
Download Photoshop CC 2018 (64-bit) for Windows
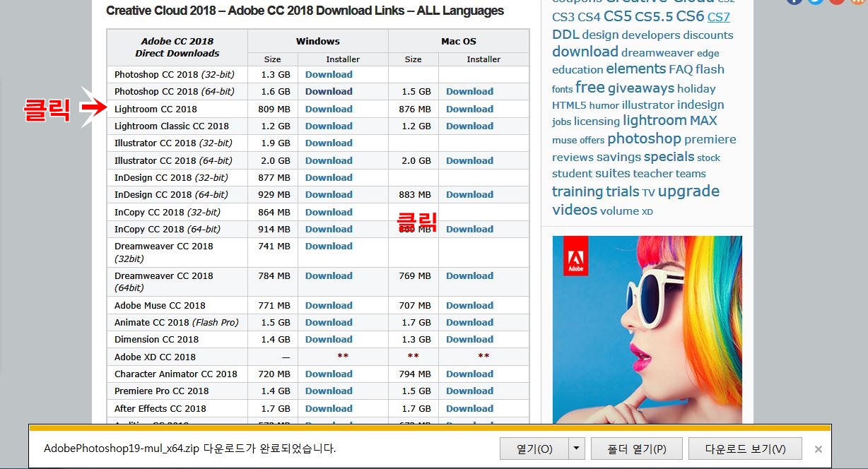(329, 91)
